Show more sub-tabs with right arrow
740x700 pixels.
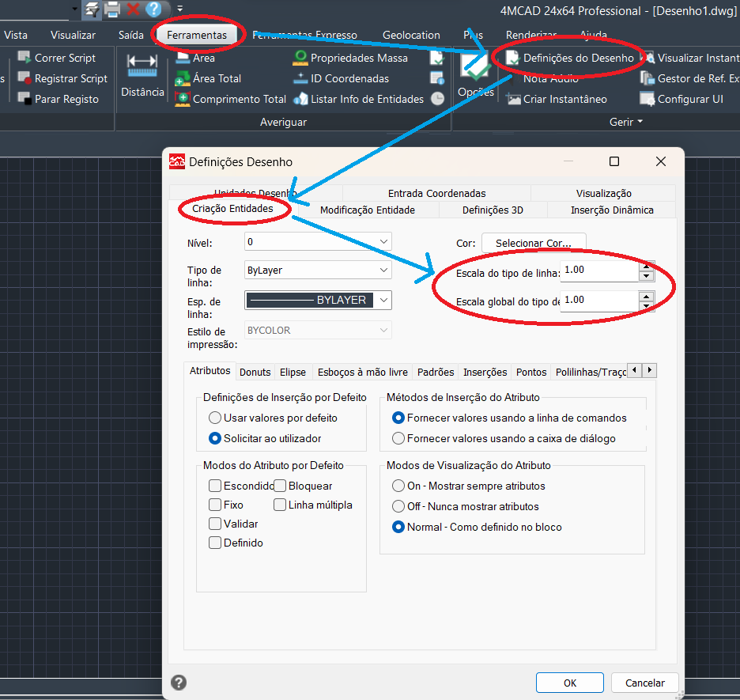coord(649,370)
